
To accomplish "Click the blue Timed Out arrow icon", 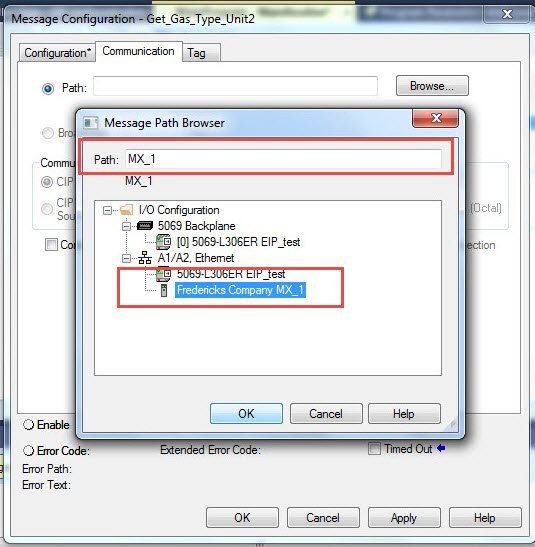I will point(441,448).
